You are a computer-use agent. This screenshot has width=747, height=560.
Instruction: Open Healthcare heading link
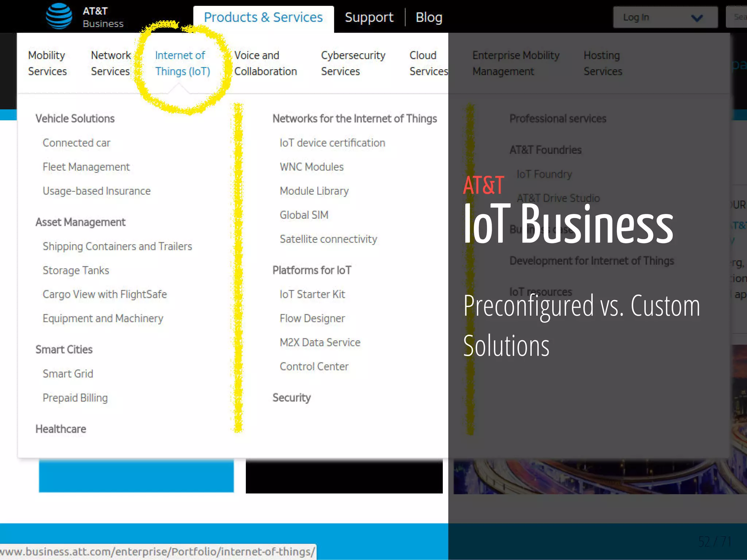point(61,429)
